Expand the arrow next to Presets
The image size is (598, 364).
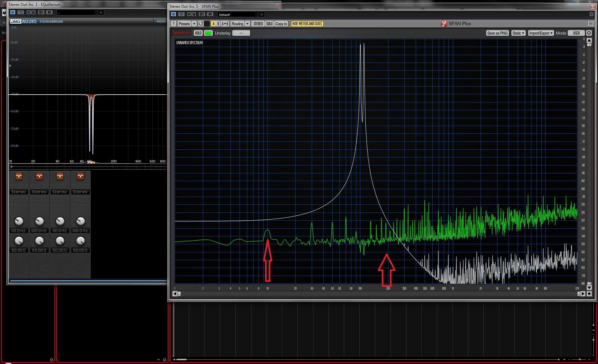pos(194,24)
